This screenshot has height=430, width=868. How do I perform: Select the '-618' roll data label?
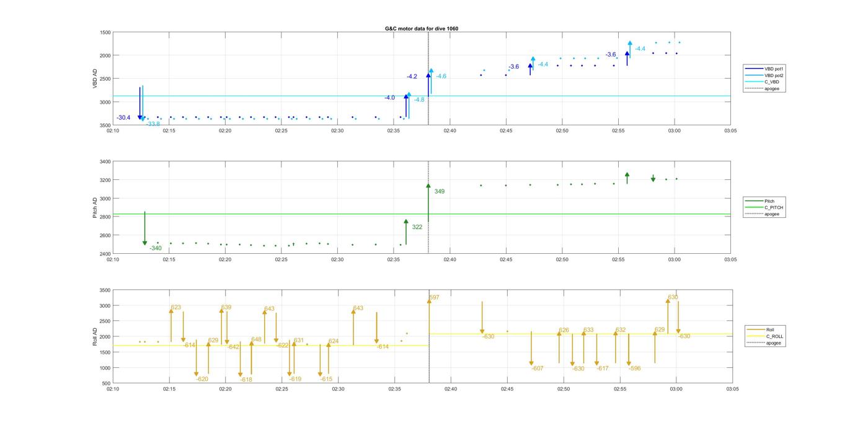coord(246,380)
